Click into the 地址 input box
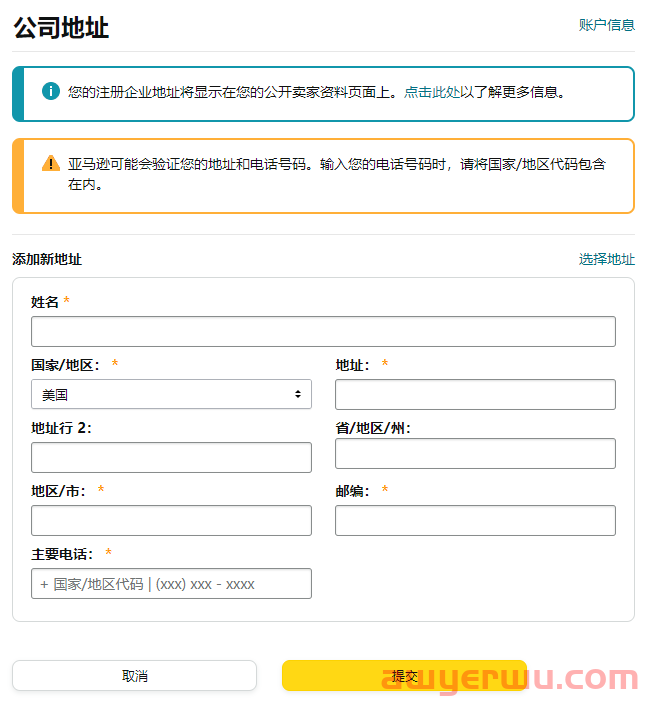This screenshot has height=709, width=657. 475,395
